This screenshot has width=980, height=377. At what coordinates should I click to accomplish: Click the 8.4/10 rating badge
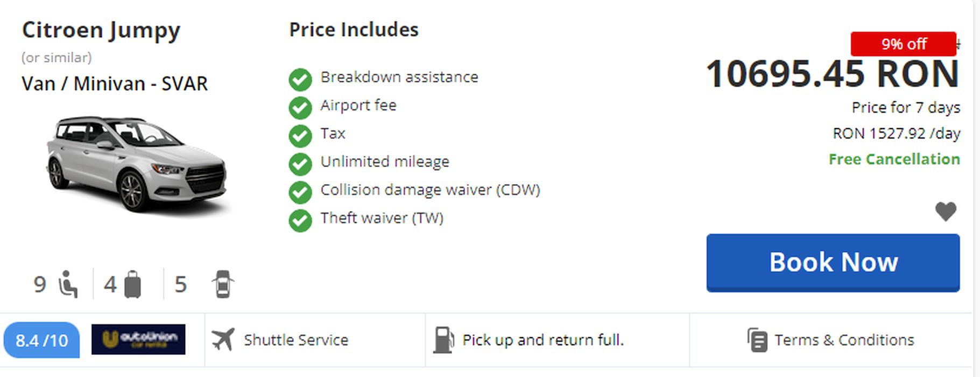(41, 340)
